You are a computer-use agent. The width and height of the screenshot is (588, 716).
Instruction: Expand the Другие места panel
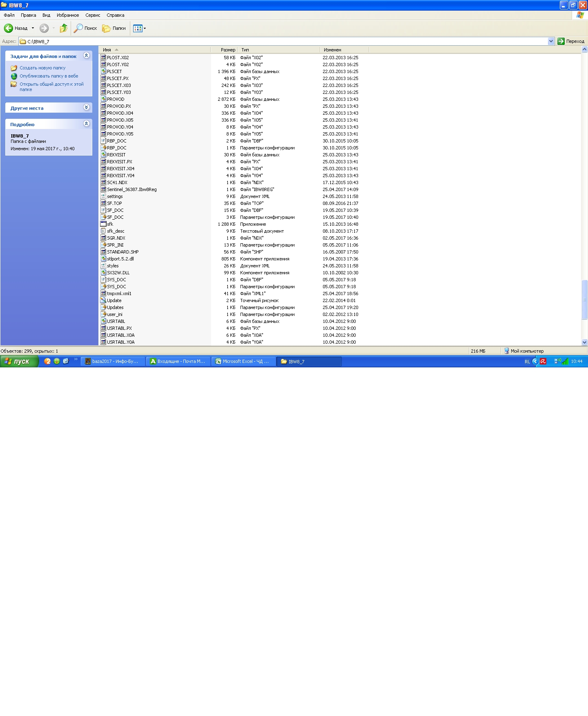click(86, 107)
